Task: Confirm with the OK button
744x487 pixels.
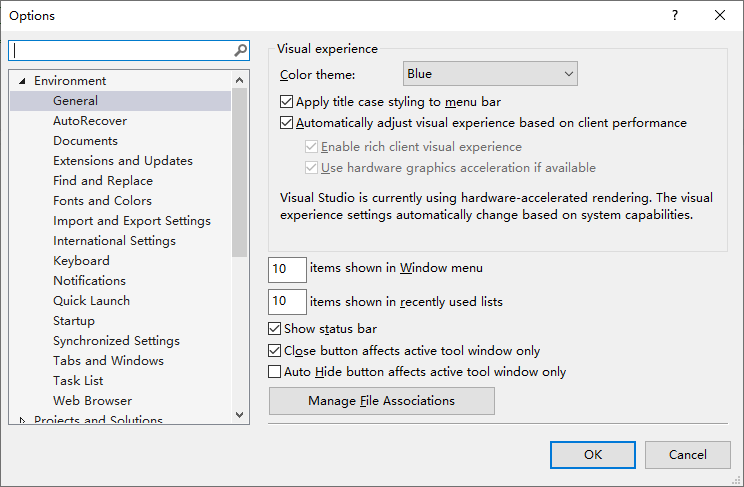Action: point(593,455)
